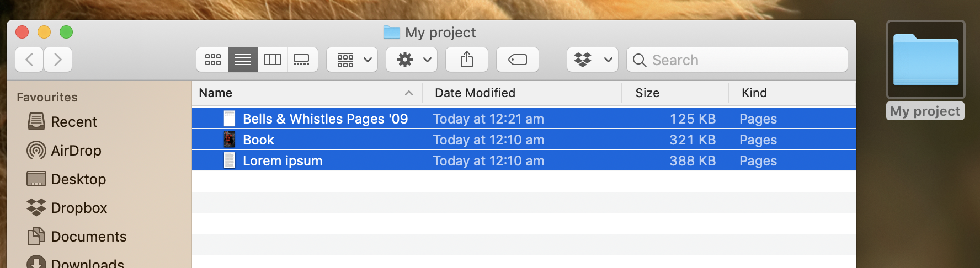Select the Lorem ipsum document icon
Viewport: 980px width, 268px height.
(x=230, y=161)
